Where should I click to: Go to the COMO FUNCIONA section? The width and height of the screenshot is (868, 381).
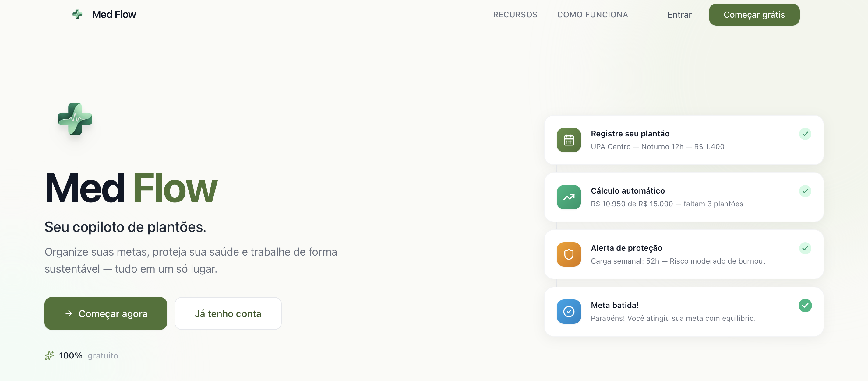coord(592,15)
